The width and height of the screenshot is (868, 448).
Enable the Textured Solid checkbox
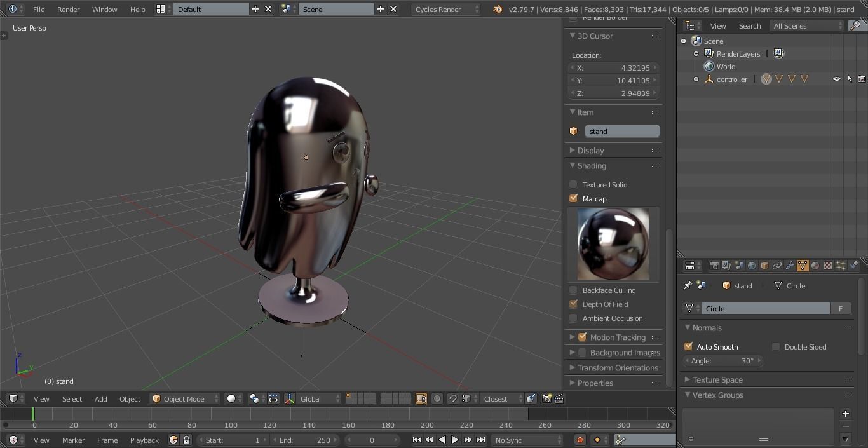coord(573,185)
